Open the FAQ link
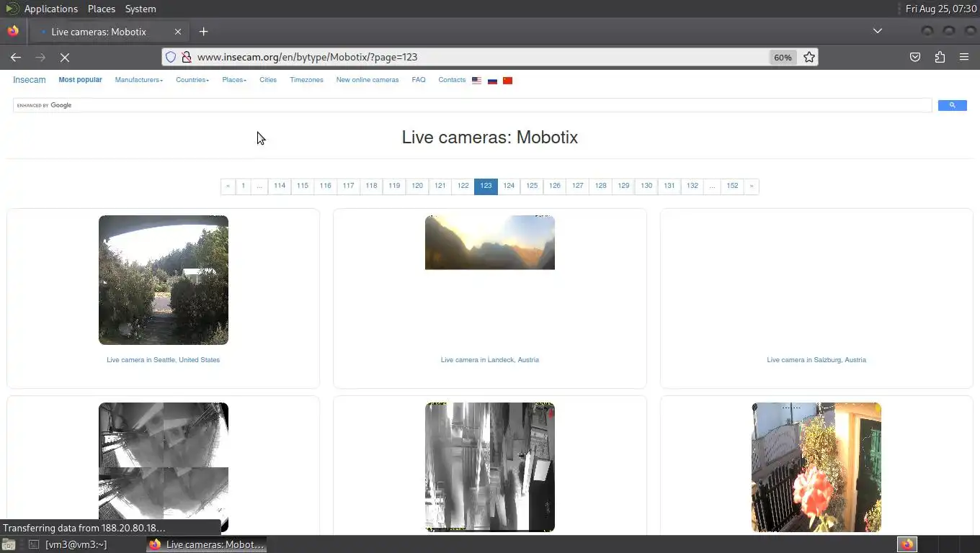Screen dimensions: 980x553 click(419, 80)
